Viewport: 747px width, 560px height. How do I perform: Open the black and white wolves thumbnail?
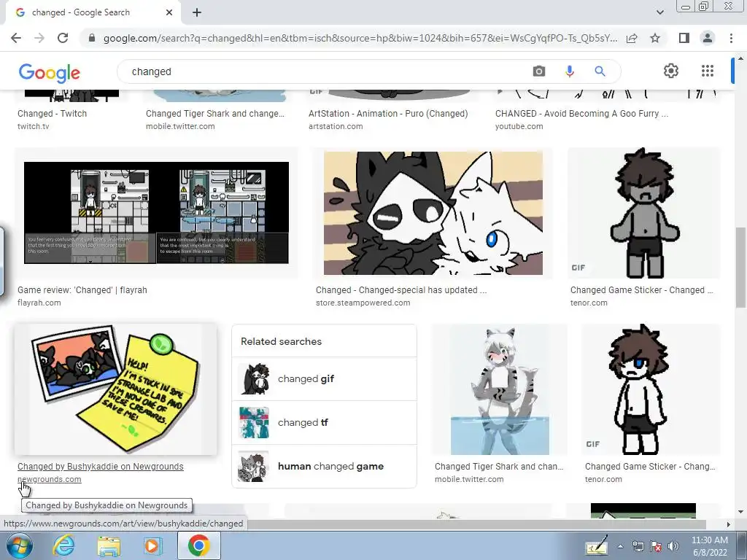tap(433, 213)
